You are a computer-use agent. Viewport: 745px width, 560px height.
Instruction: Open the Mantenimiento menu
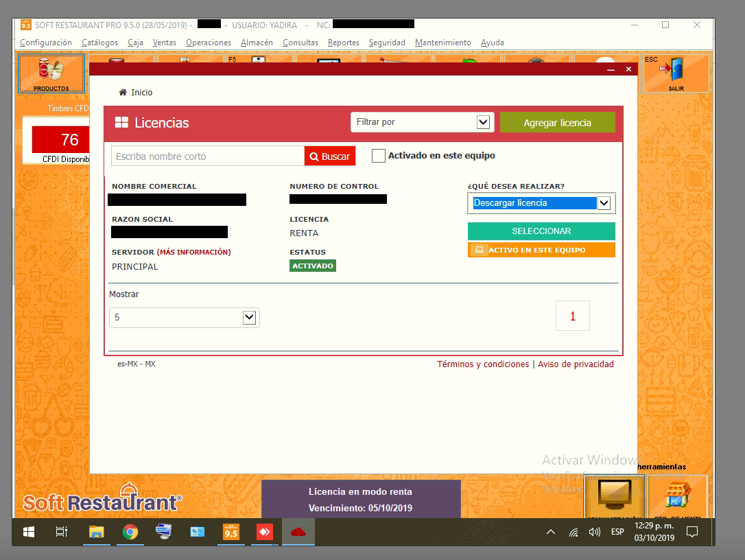443,43
